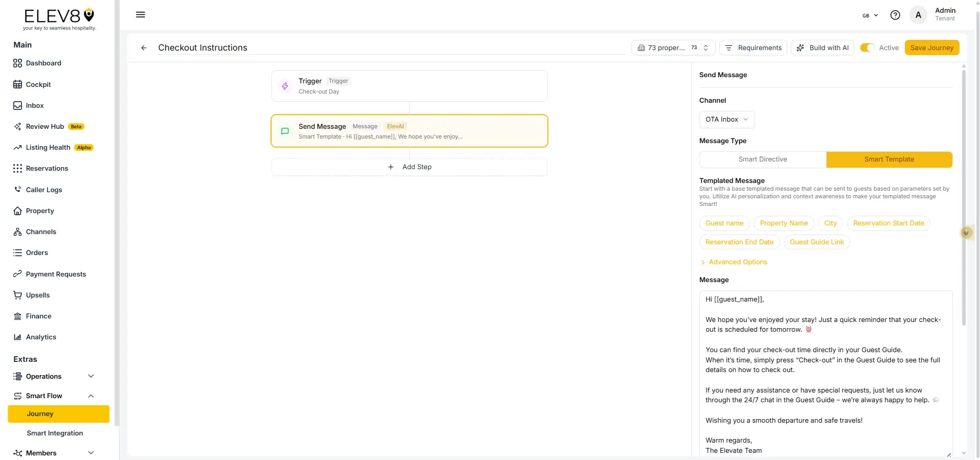Select Smart Directive message type
Image resolution: width=980 pixels, height=460 pixels.
763,159
